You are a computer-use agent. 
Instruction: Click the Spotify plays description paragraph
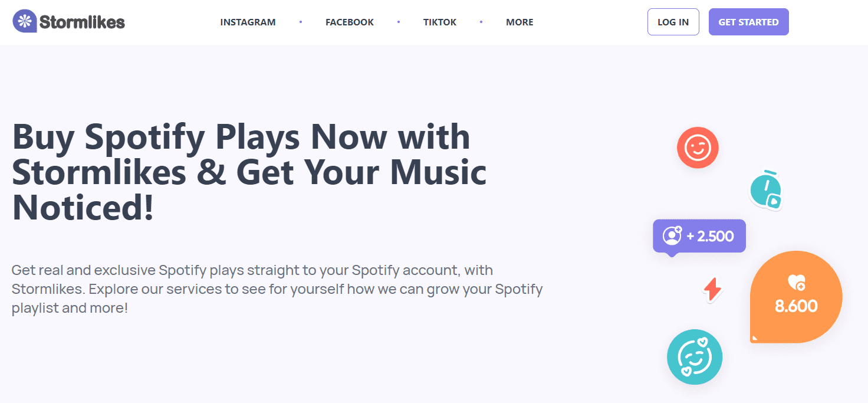tap(277, 289)
